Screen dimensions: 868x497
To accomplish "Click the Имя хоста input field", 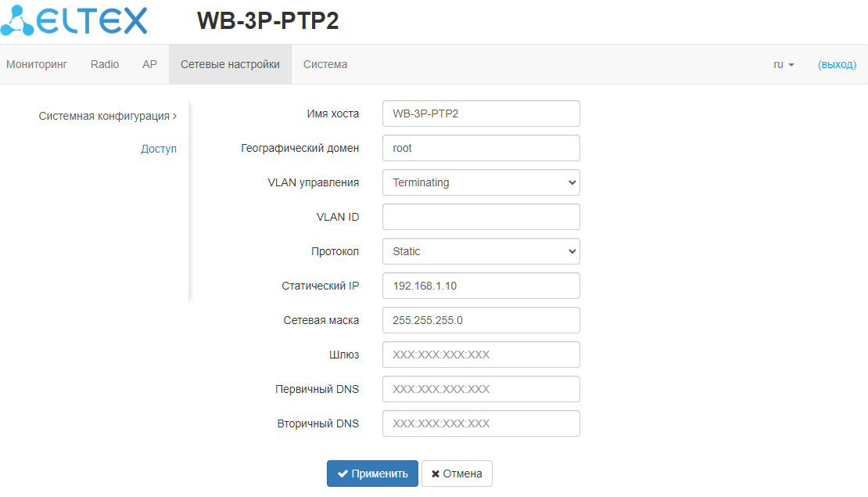I will pyautogui.click(x=481, y=113).
